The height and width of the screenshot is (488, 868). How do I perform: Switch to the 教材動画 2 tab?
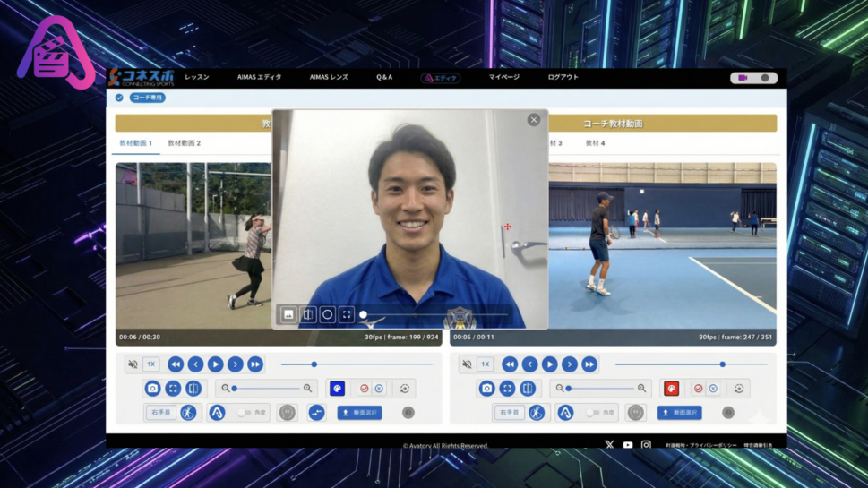click(184, 143)
